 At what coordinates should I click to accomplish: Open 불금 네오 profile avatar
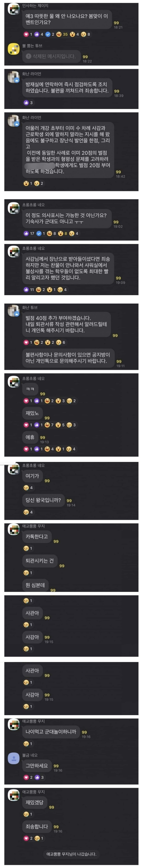click(x=13, y=759)
